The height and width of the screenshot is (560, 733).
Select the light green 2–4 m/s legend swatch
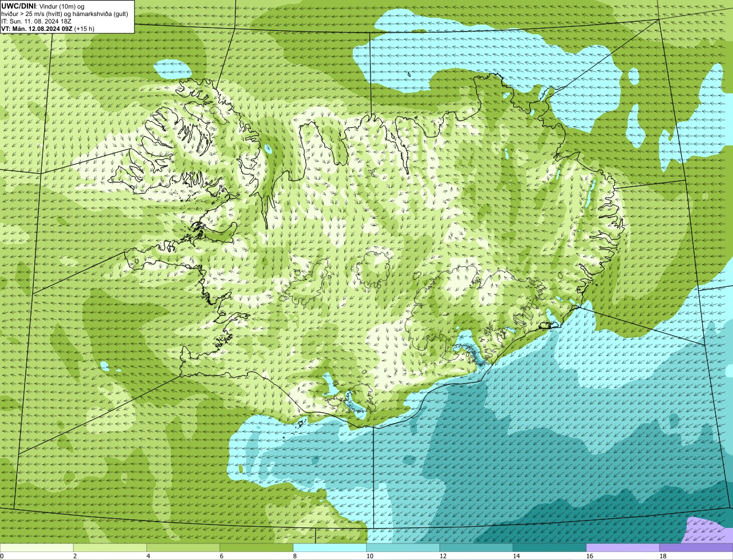[x=110, y=547]
